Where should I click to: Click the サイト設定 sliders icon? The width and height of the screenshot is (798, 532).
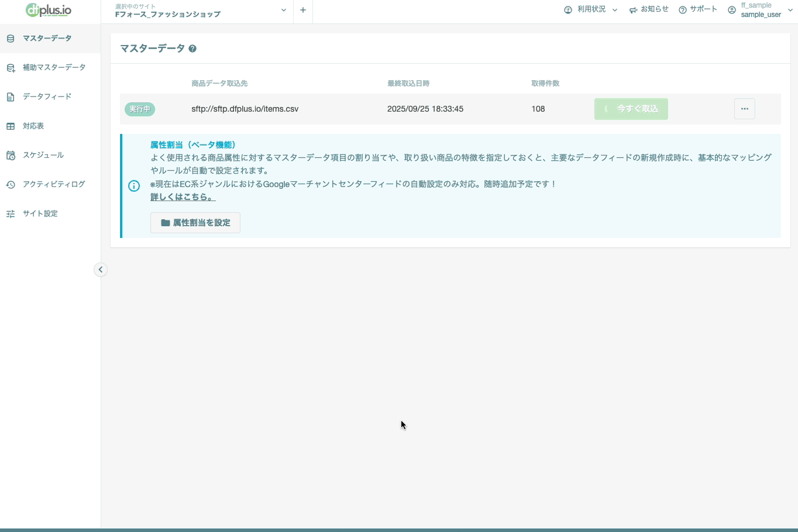coord(11,214)
